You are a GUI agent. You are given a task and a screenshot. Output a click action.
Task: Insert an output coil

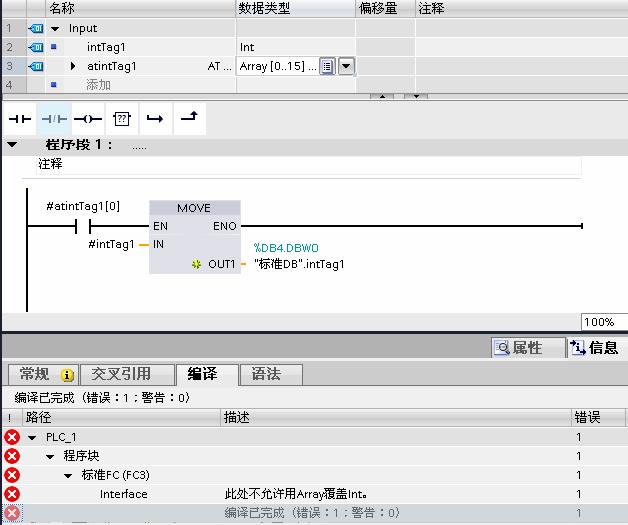tap(88, 119)
